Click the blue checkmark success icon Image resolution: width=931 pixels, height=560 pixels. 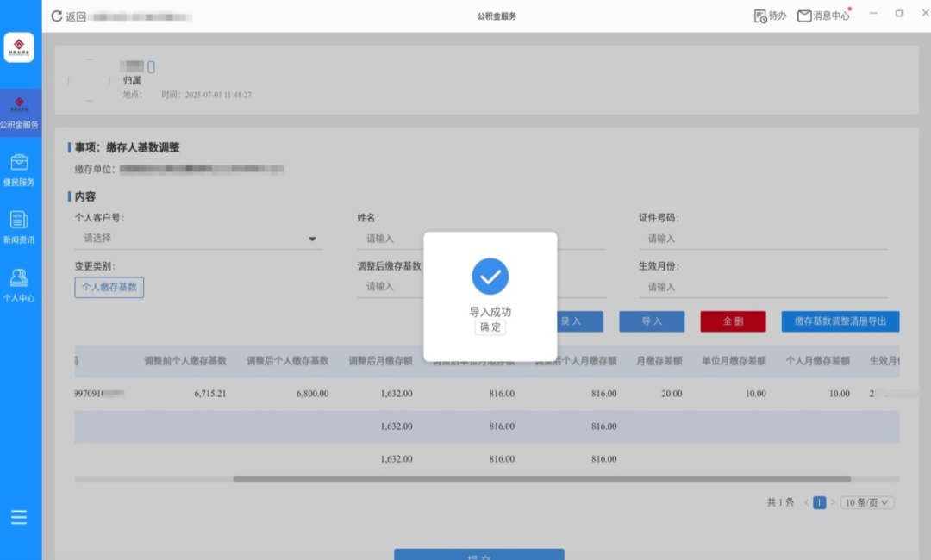[x=490, y=277]
